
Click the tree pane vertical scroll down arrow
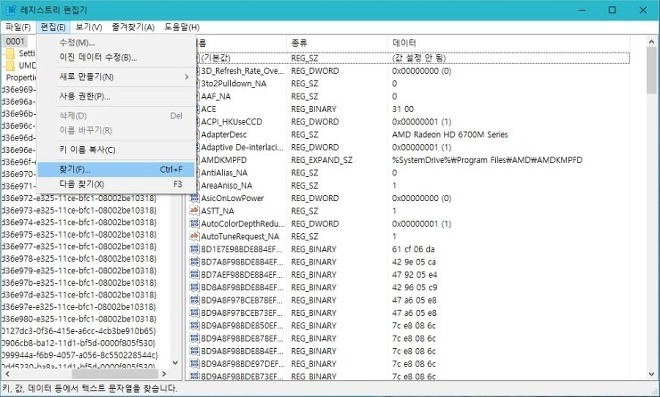(x=176, y=362)
